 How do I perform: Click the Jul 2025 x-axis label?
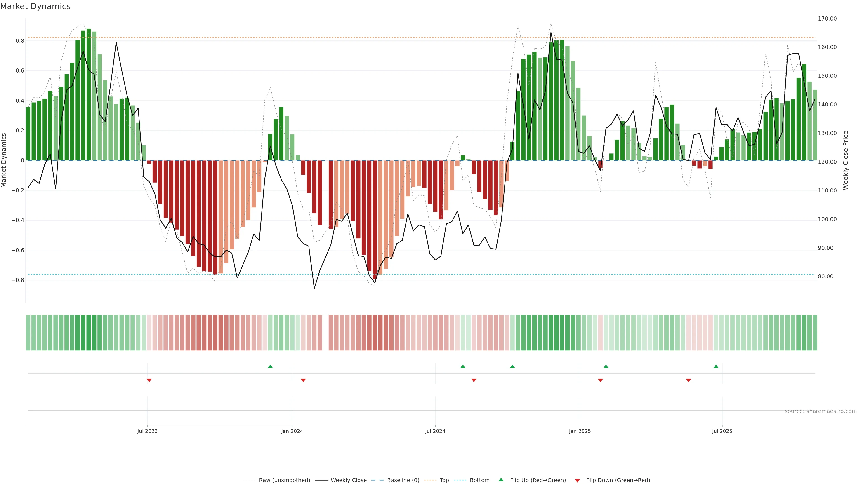tap(722, 431)
